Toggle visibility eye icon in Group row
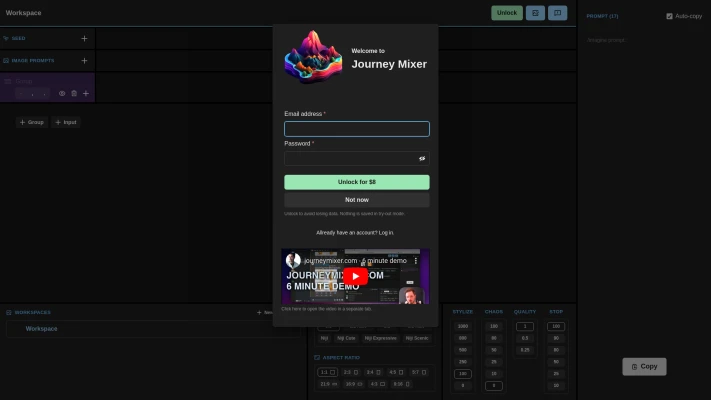This screenshot has height=400, width=711. [x=62, y=93]
